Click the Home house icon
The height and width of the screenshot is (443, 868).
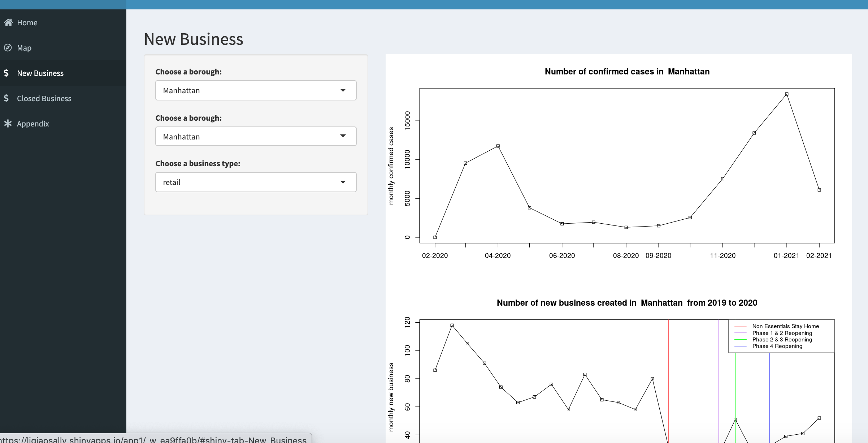[x=8, y=22]
